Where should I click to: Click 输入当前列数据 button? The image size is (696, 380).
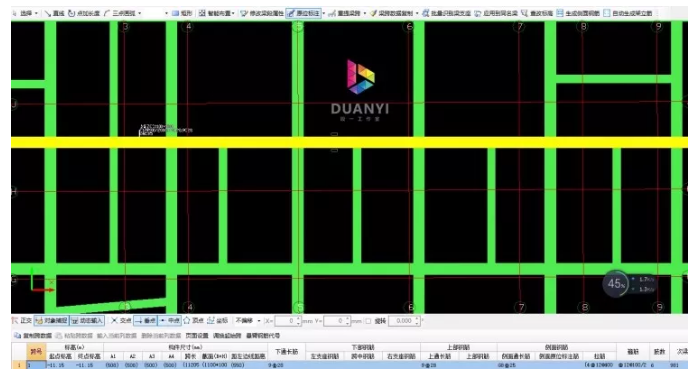(117, 336)
